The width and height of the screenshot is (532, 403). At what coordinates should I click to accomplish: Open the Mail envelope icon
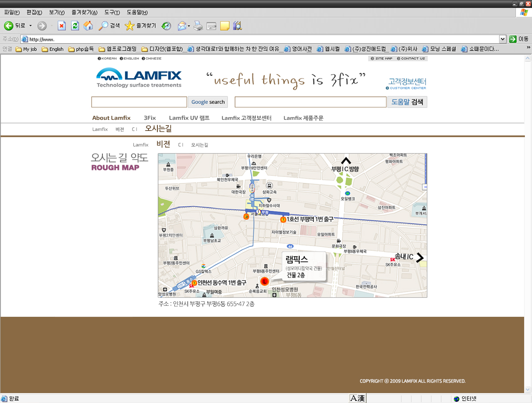click(x=181, y=26)
